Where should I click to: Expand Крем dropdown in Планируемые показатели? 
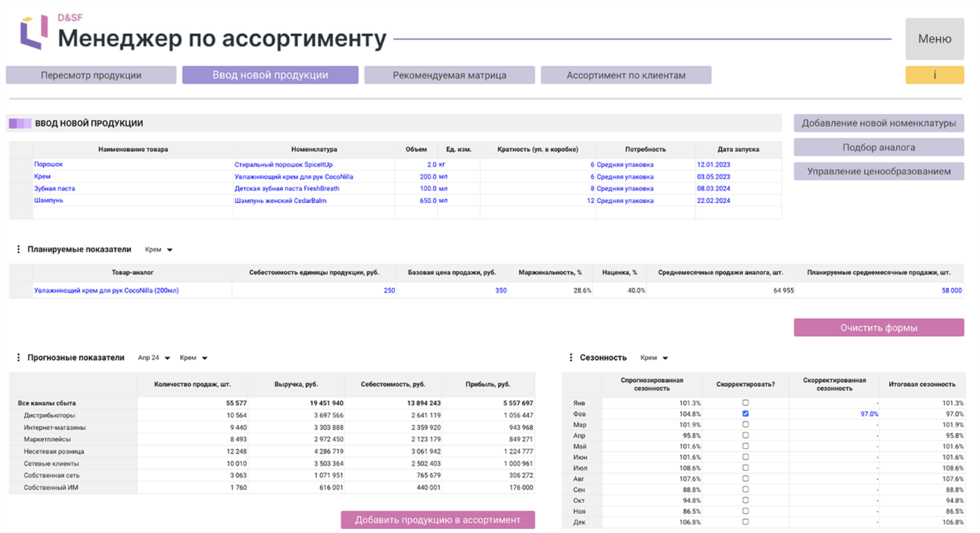159,250
